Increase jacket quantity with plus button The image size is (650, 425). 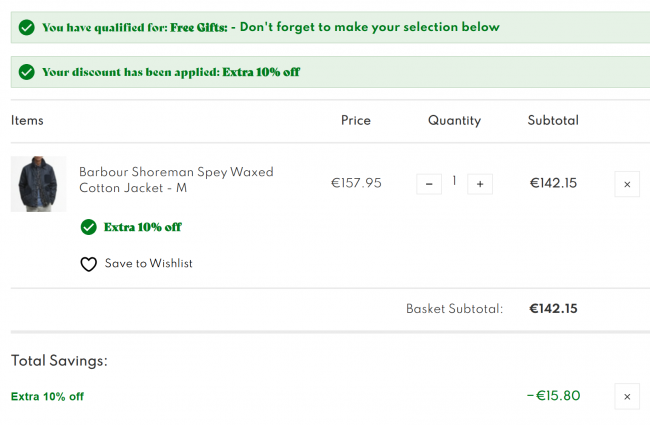tap(480, 184)
